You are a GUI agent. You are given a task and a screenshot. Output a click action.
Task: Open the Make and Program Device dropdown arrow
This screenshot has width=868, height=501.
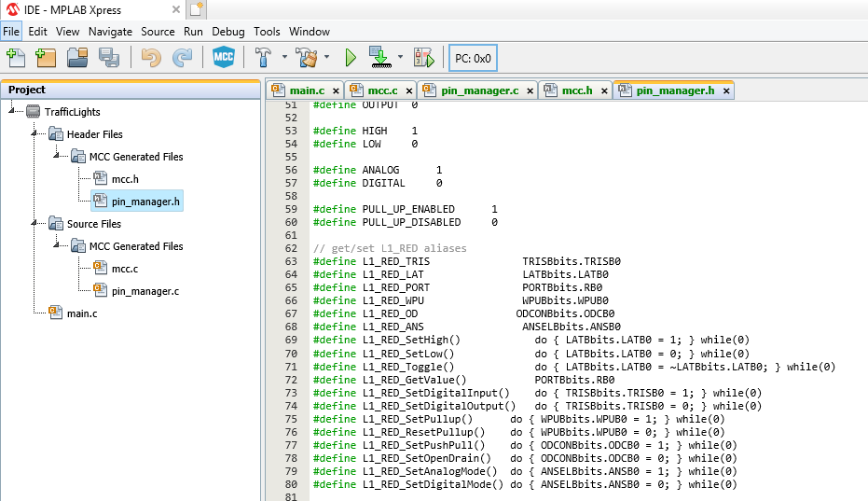(401, 58)
